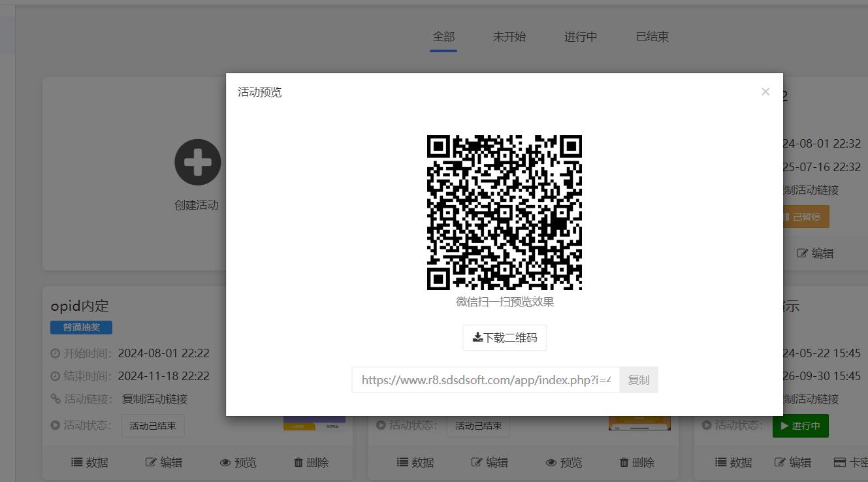The image size is (868, 482).
Task: Click the plus icon to create activity
Action: [197, 162]
